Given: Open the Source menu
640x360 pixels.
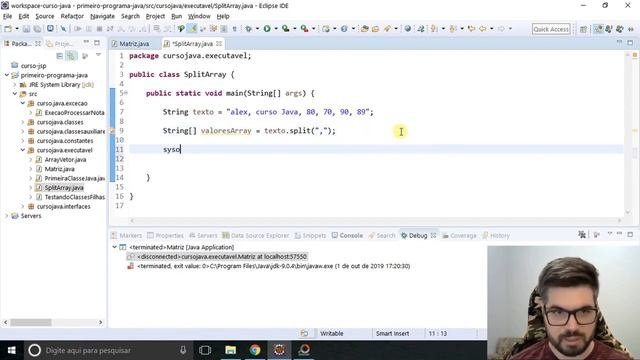Looking at the screenshot, I should [44, 16].
